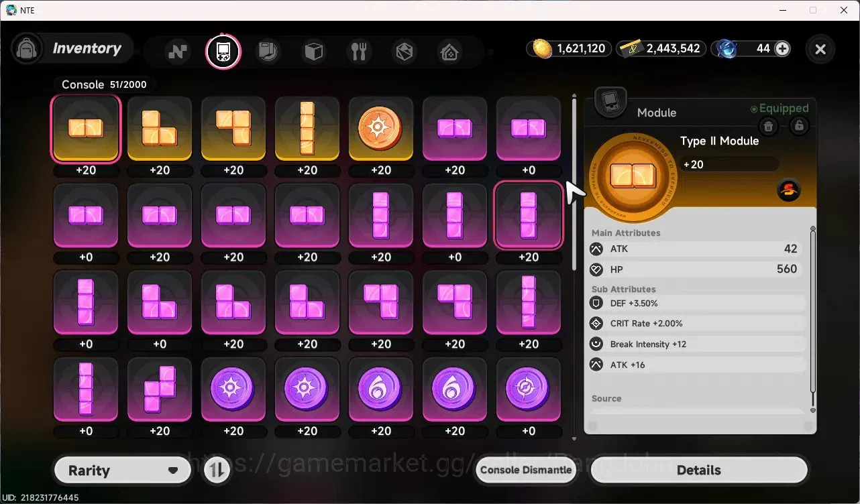This screenshot has height=504, width=860.
Task: Click the Console Dismantle button
Action: tap(527, 470)
